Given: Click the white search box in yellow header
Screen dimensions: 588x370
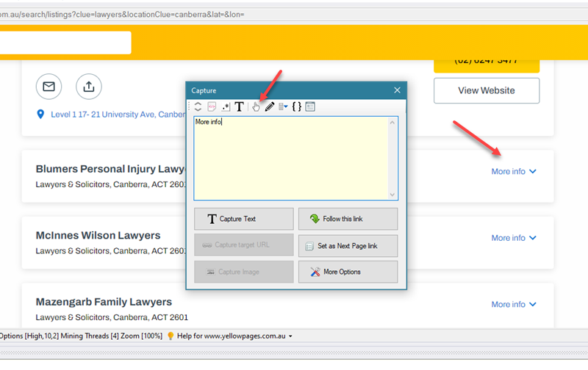Looking at the screenshot, I should pyautogui.click(x=65, y=43).
